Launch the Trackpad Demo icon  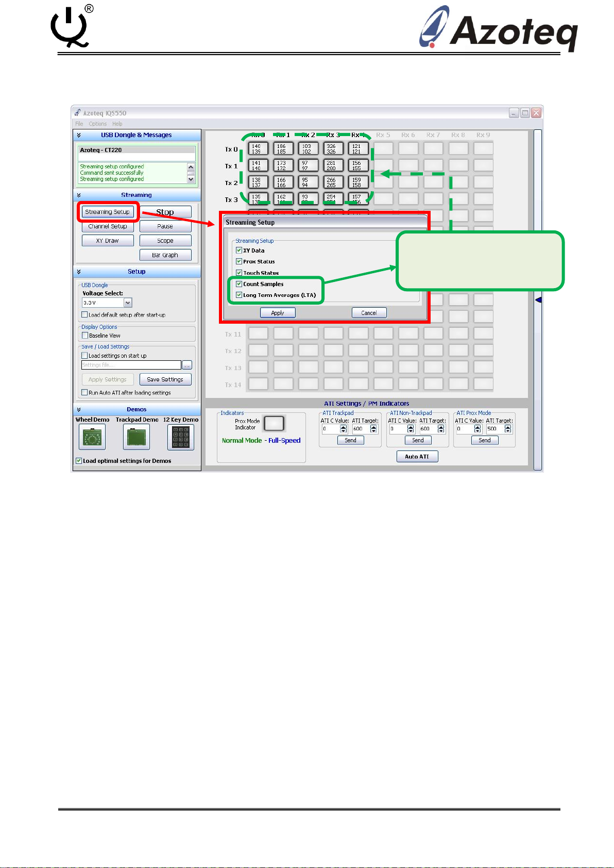pyautogui.click(x=137, y=437)
